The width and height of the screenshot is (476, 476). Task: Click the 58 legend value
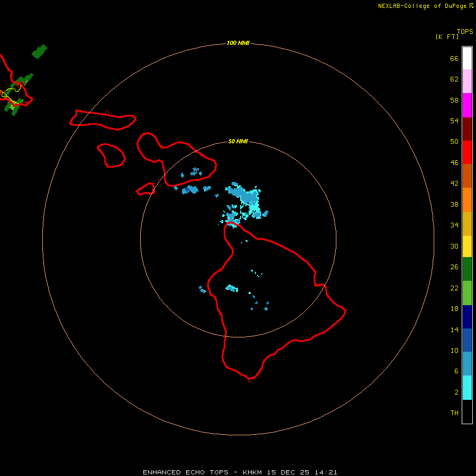454,100
